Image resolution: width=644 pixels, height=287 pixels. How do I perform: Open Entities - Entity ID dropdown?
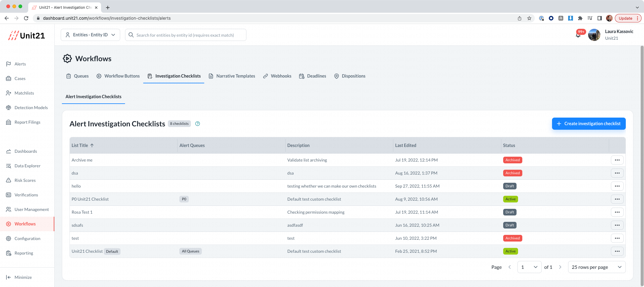90,35
